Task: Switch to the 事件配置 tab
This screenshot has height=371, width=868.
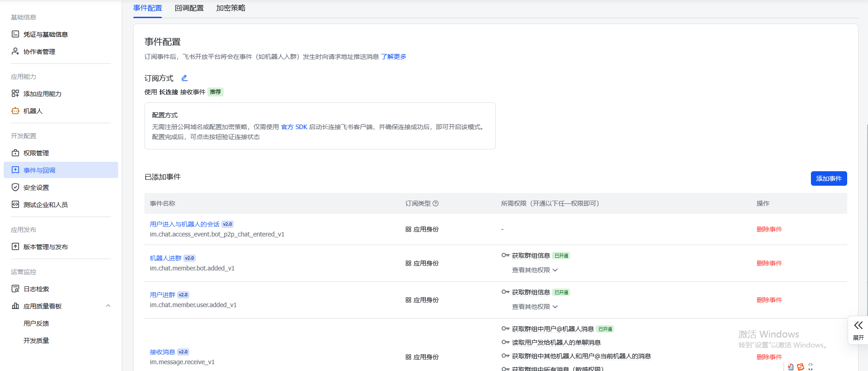Action: coord(148,8)
